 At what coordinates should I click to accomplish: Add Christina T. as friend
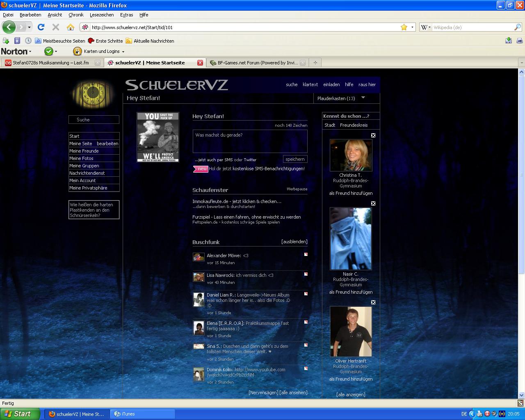(351, 193)
